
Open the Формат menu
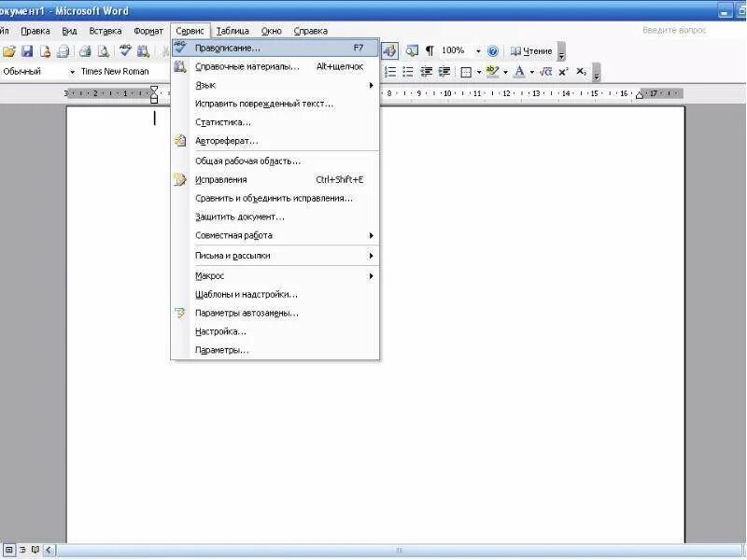click(148, 31)
